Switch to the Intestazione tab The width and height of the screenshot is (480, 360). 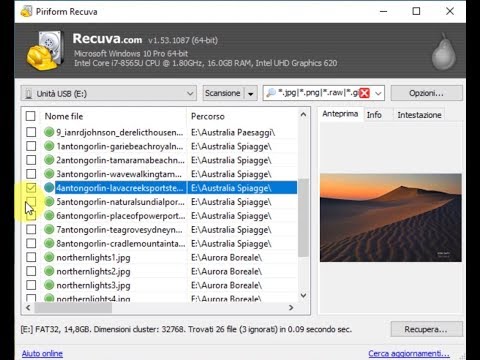tap(419, 115)
